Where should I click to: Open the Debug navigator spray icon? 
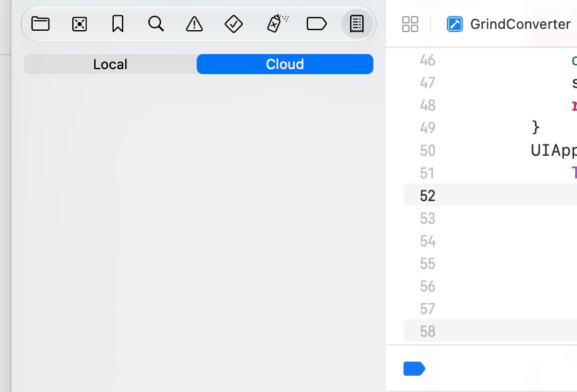click(277, 24)
